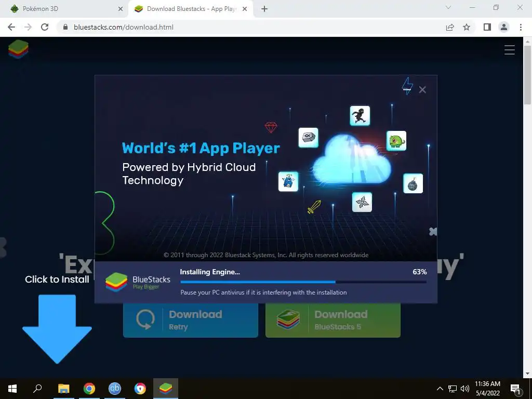This screenshot has width=532, height=399.
Task: Open the Windows Start menu
Action: pos(12,389)
